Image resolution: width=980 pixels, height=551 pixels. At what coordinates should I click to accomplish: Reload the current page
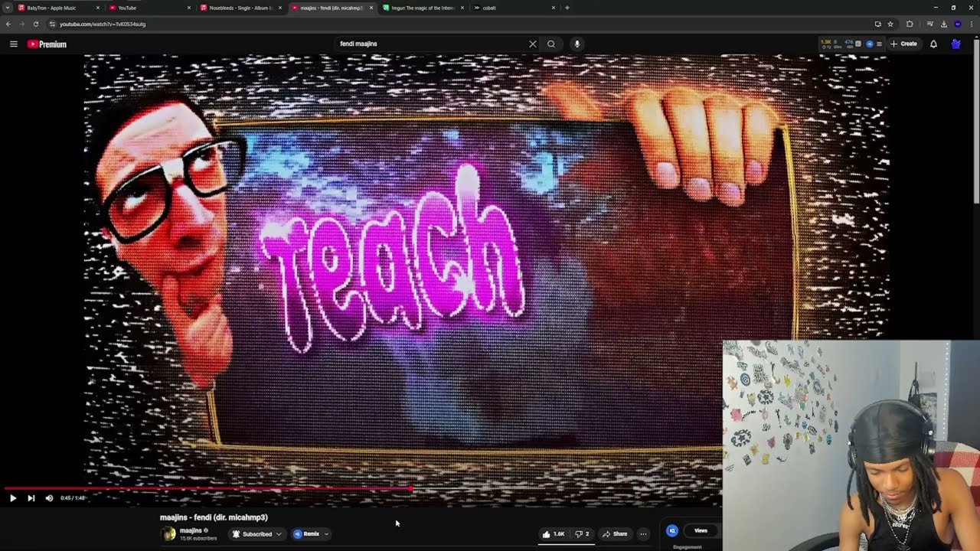point(36,24)
